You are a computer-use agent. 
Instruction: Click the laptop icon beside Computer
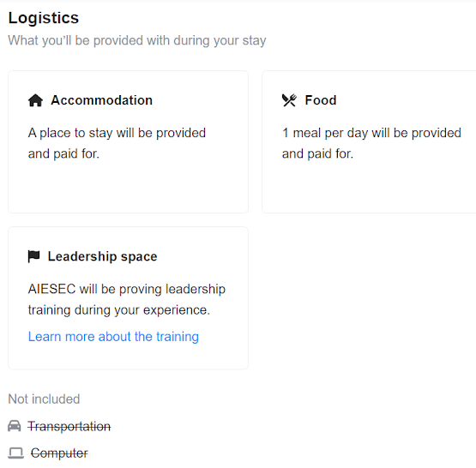(15, 453)
